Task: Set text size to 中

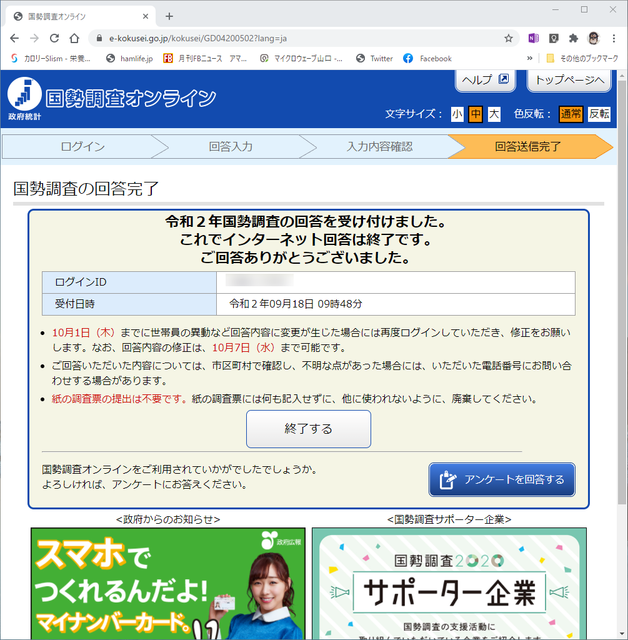Action: click(x=475, y=114)
